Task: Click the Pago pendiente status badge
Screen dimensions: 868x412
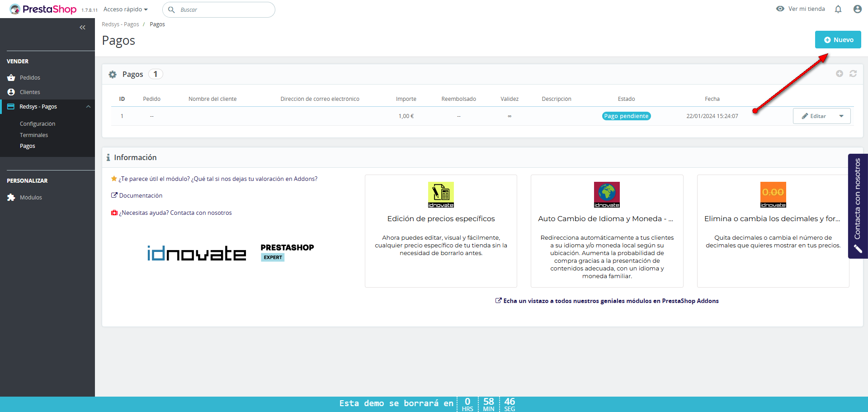Action: [626, 116]
